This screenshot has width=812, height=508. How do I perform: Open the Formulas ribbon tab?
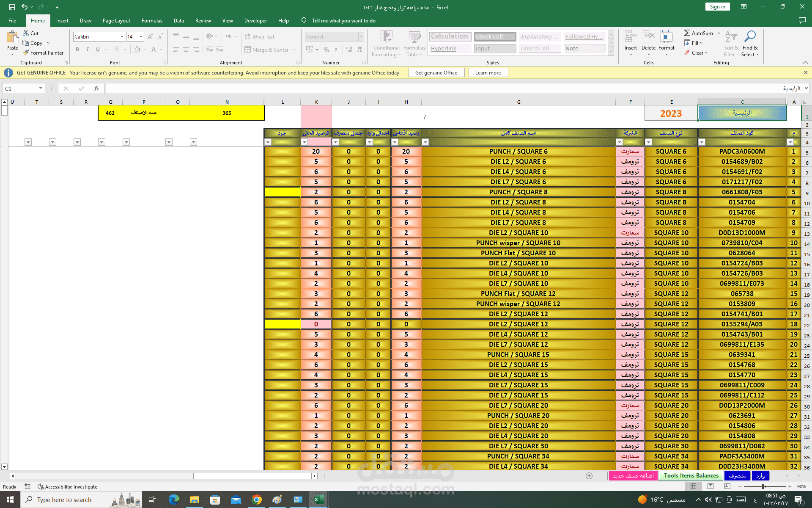tap(152, 20)
